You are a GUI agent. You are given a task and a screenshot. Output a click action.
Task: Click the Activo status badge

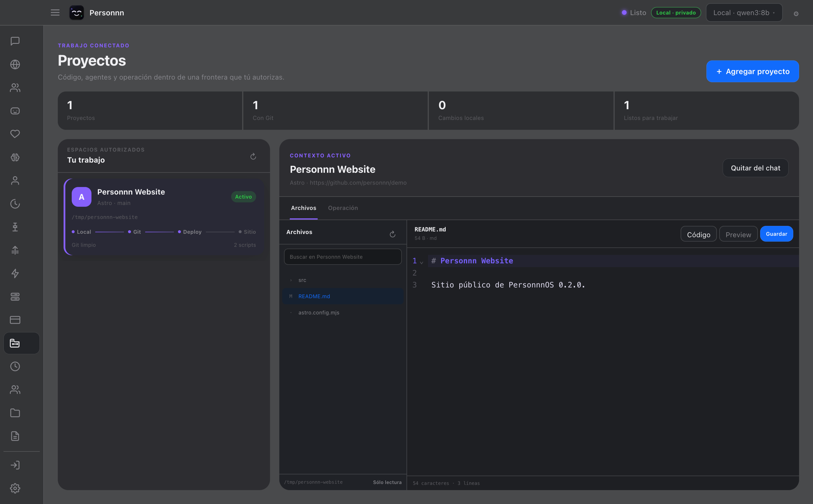coord(243,197)
